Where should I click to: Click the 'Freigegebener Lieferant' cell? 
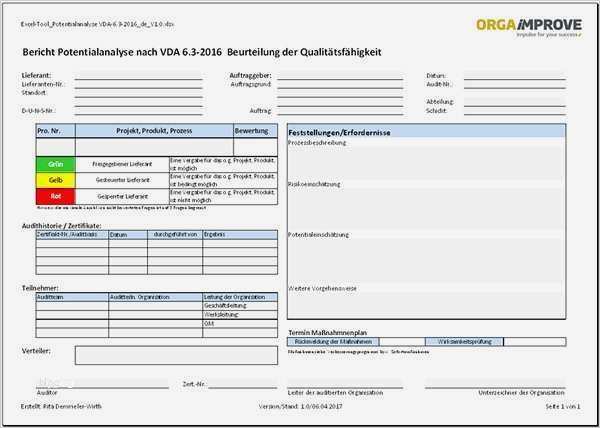point(122,164)
